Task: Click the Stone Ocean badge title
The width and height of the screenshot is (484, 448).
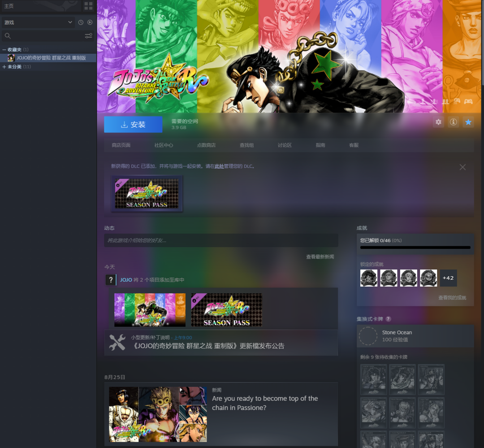Action: (x=397, y=332)
